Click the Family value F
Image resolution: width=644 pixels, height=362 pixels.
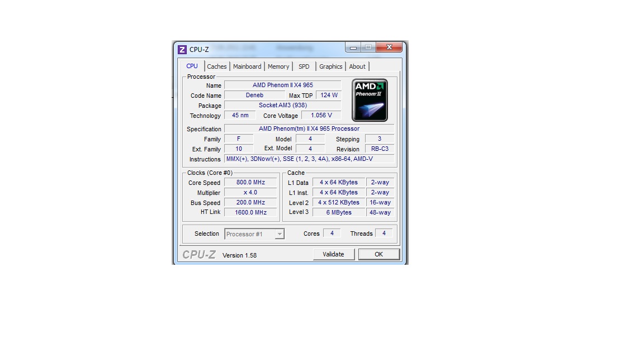239,139
